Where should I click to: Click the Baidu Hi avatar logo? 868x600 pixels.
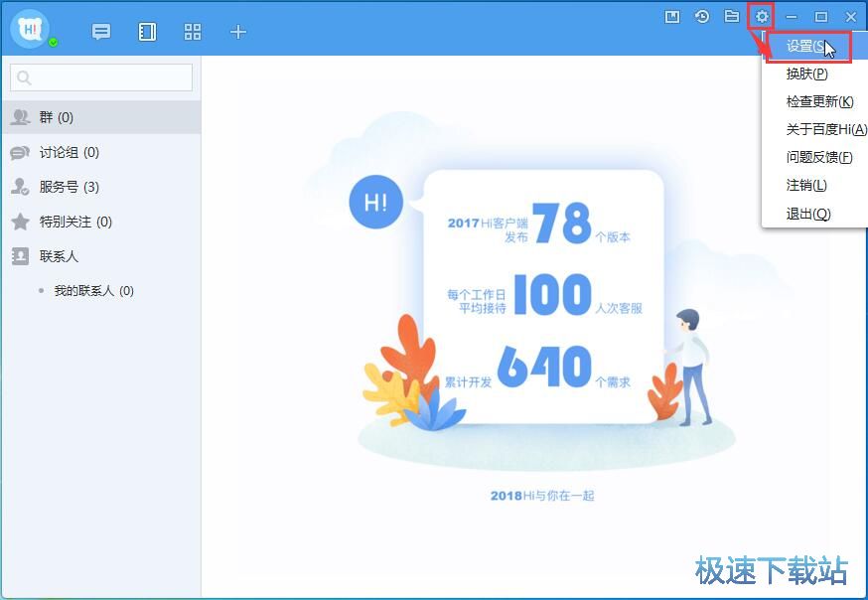tap(28, 29)
